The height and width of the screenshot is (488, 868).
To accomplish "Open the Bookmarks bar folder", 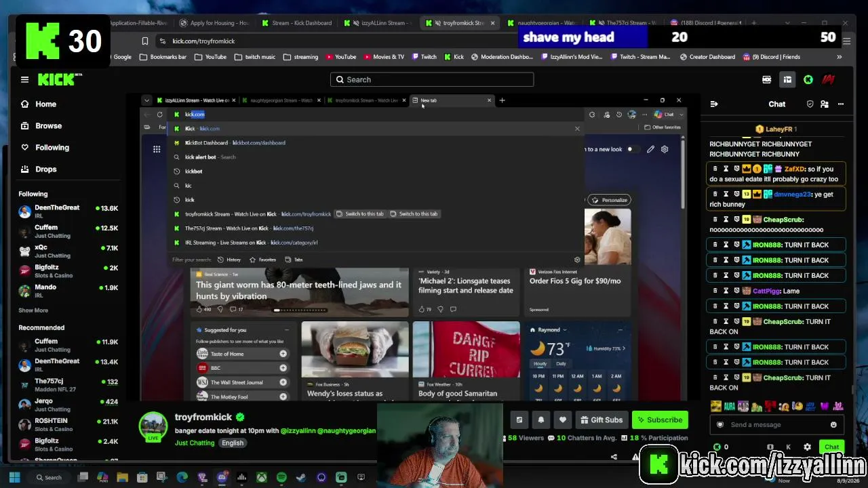I will 163,57.
